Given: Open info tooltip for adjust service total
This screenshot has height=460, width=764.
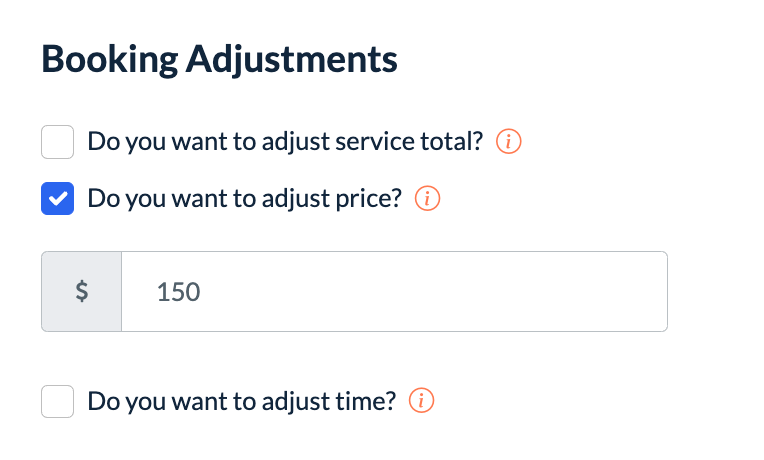Looking at the screenshot, I should (x=509, y=142).
